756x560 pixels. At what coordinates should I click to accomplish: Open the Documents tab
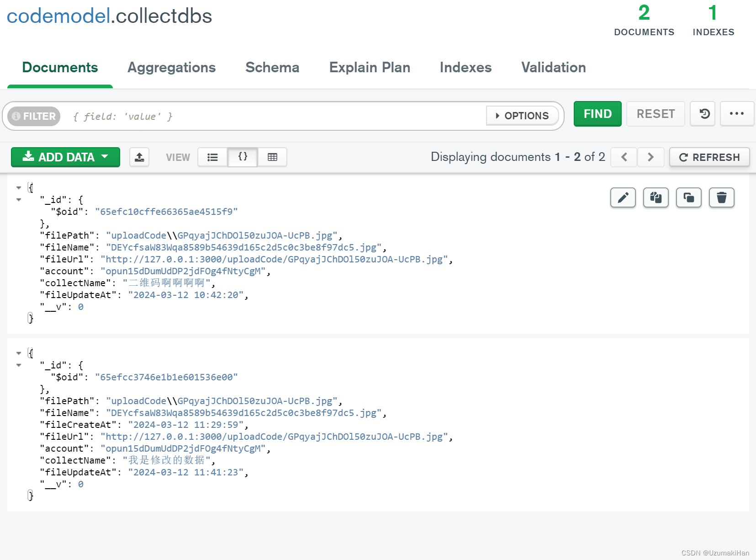click(x=60, y=68)
